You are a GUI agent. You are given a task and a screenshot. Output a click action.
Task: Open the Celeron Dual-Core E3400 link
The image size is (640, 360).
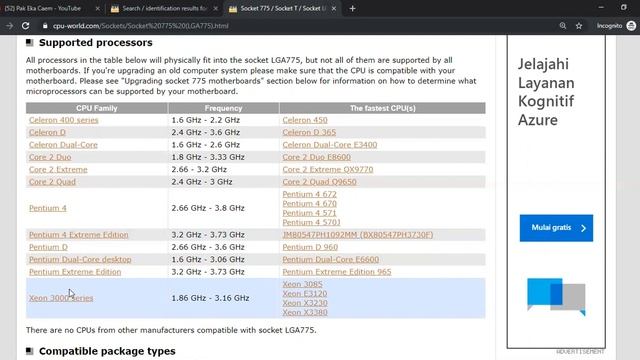click(330, 144)
